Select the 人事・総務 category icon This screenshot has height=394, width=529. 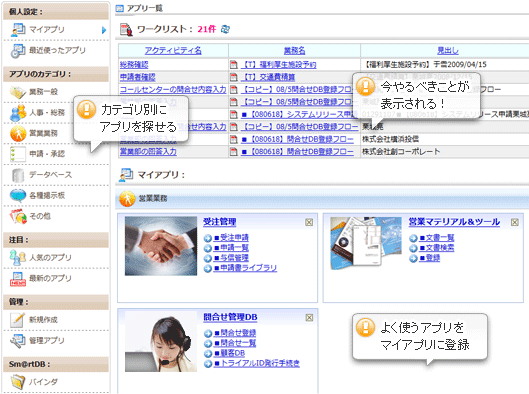(x=18, y=113)
